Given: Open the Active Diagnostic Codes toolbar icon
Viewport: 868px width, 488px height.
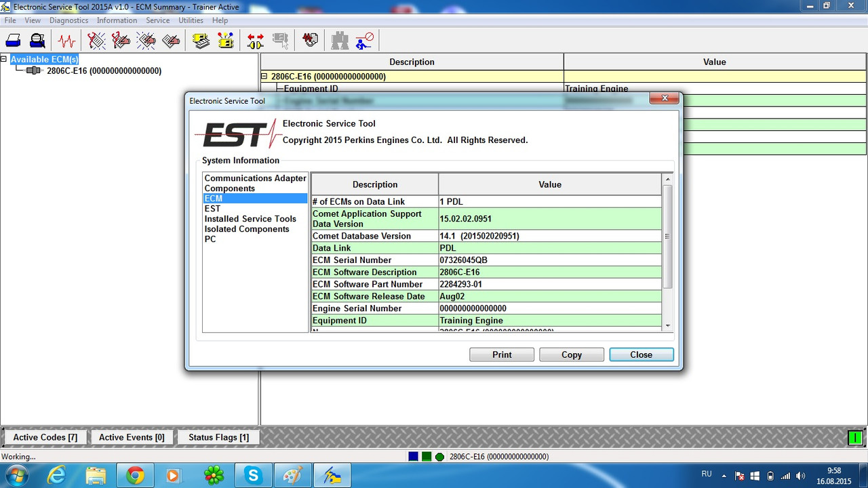Looking at the screenshot, I should [x=96, y=41].
